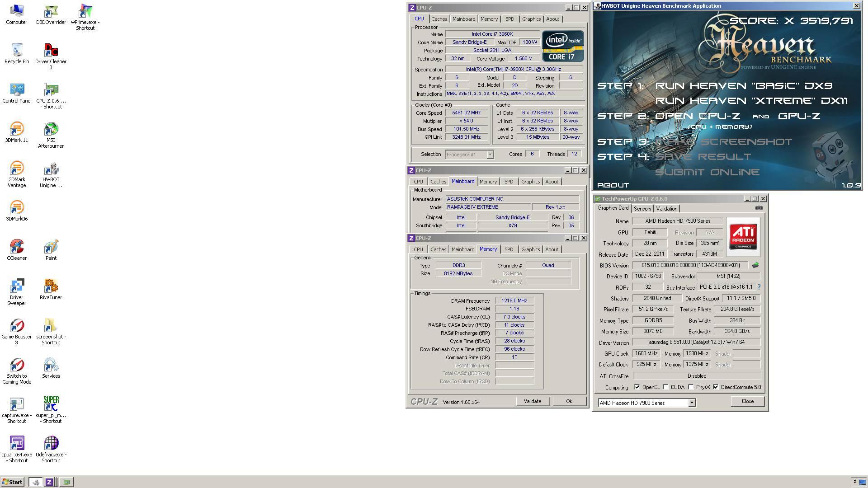Screen dimensions: 868x488
Task: Click the Core Speed 5481.02 MHz field
Action: 466,113
